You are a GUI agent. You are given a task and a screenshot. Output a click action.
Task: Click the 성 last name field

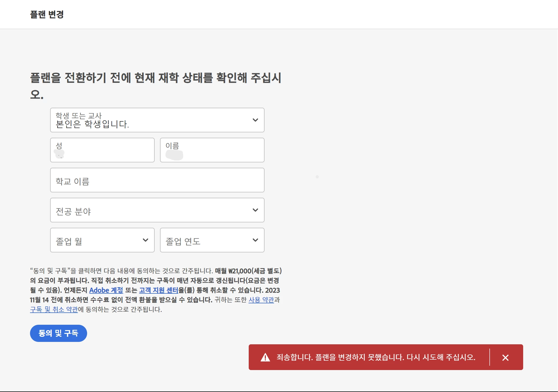click(102, 150)
